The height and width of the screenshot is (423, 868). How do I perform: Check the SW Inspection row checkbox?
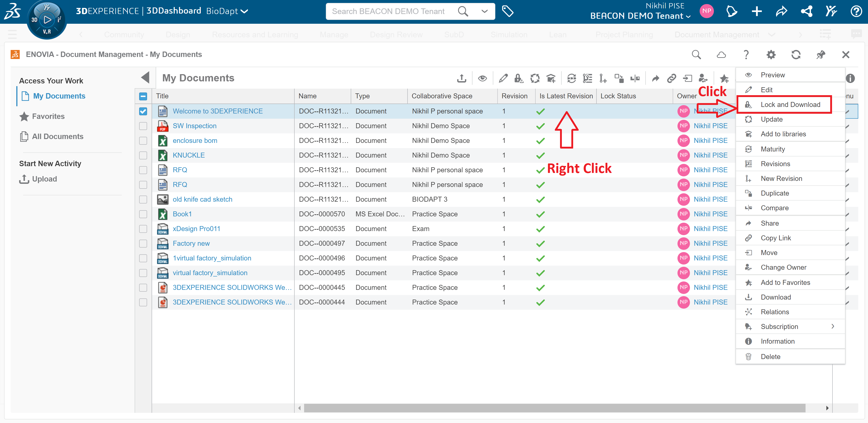[x=143, y=126]
